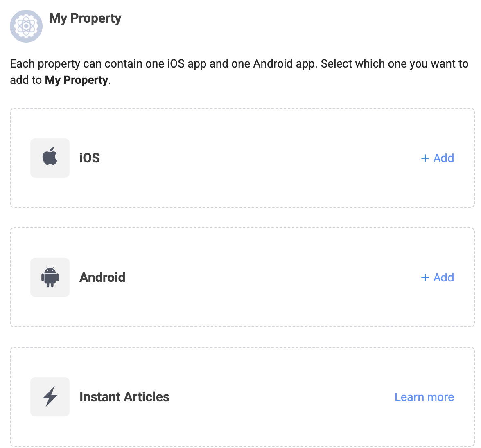The width and height of the screenshot is (481, 448).
Task: Select the iOS platform label
Action: pyautogui.click(x=90, y=158)
